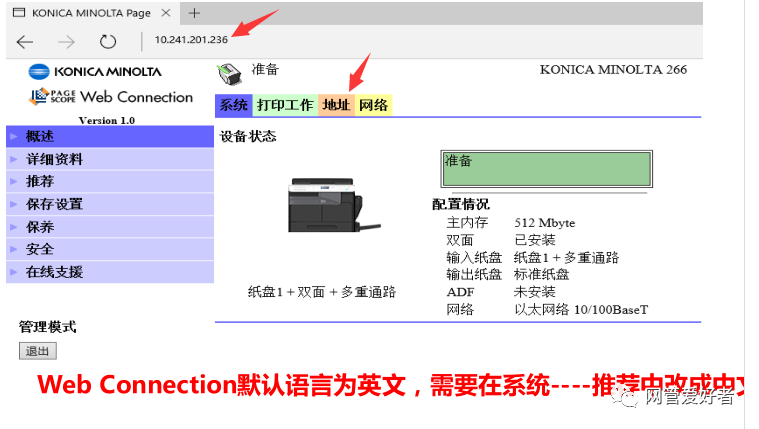Viewport: 759px width, 429px height.
Task: Expand the arrow next to 安全
Action: pos(14,249)
